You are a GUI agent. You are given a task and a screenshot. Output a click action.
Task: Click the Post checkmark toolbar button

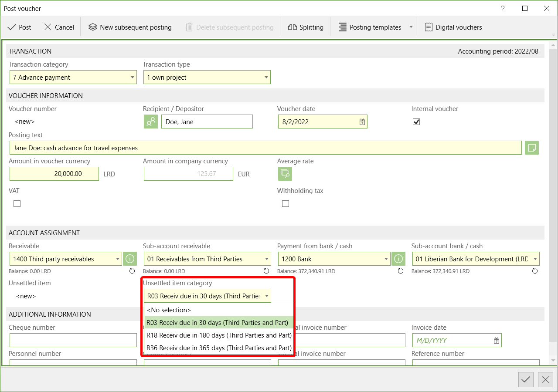click(20, 27)
